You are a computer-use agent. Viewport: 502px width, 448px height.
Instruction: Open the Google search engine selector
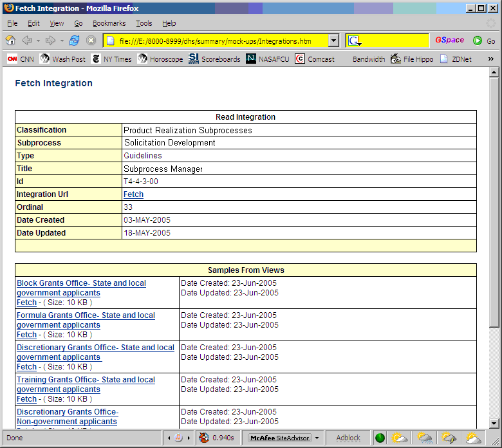click(355, 41)
